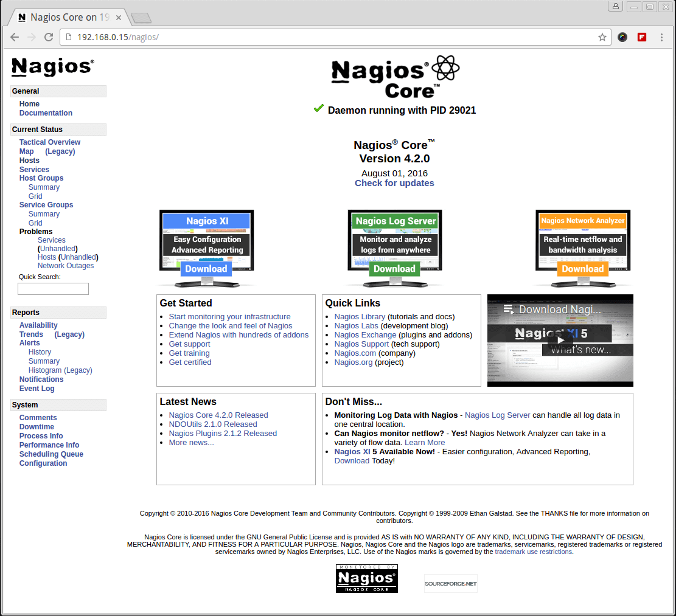Open Notifications report
Viewport: 676px width, 616px height.
point(41,379)
